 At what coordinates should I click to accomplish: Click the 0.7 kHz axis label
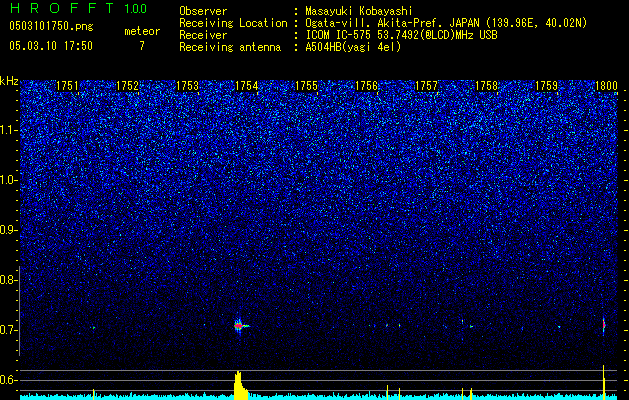pyautogui.click(x=9, y=330)
